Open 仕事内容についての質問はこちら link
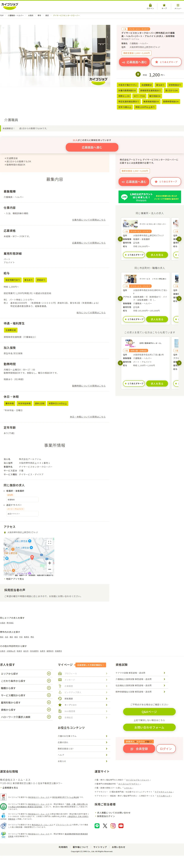The width and height of the screenshot is (184, 868). point(89,220)
